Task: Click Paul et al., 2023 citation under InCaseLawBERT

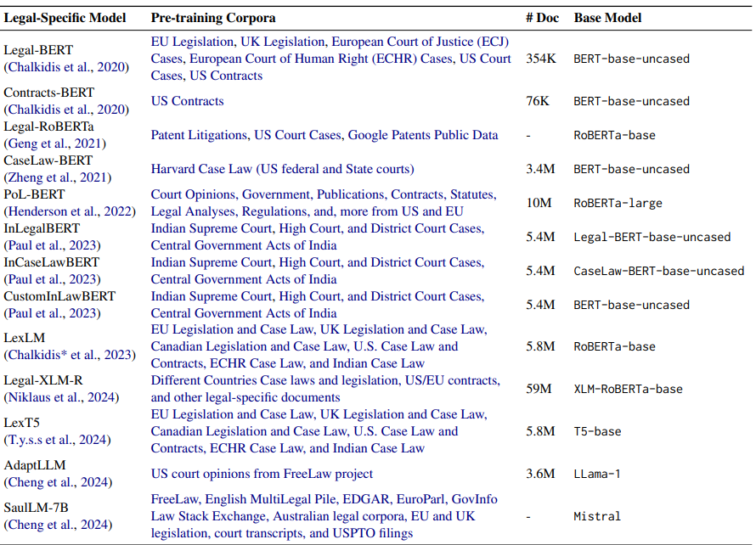Action: (53, 279)
